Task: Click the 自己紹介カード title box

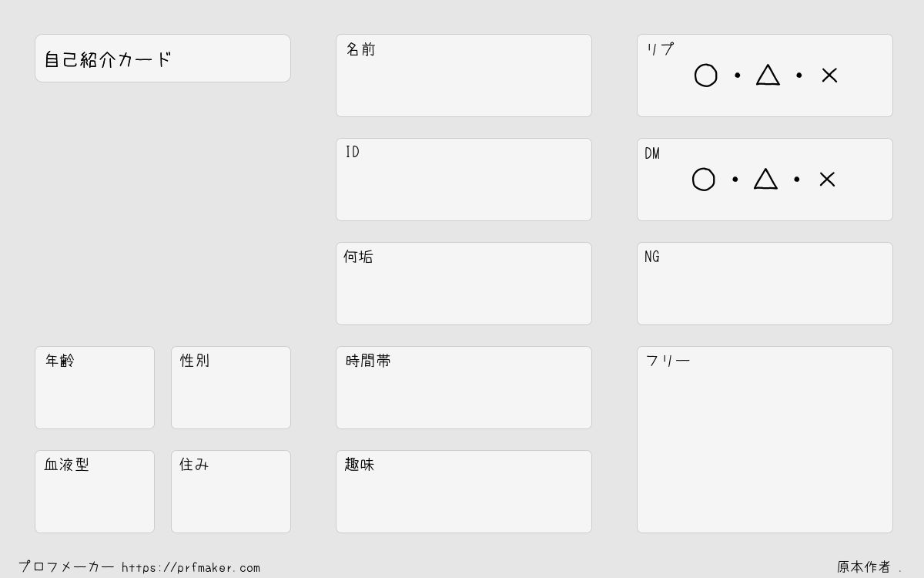Action: [x=162, y=58]
